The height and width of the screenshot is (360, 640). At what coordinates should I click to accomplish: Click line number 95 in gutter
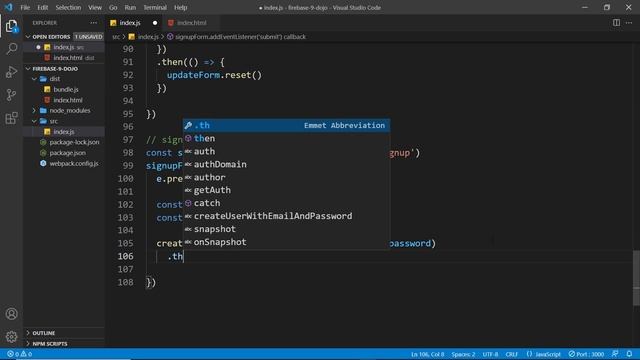point(128,114)
